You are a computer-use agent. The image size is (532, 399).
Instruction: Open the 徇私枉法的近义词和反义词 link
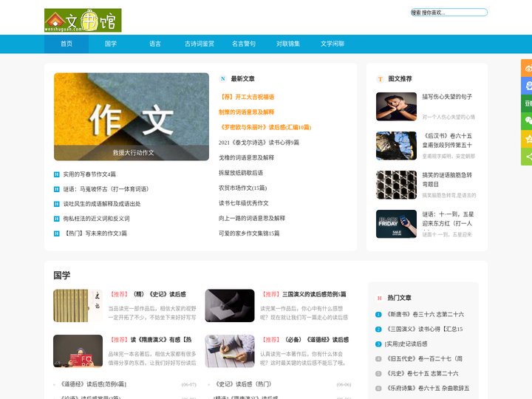96,219
